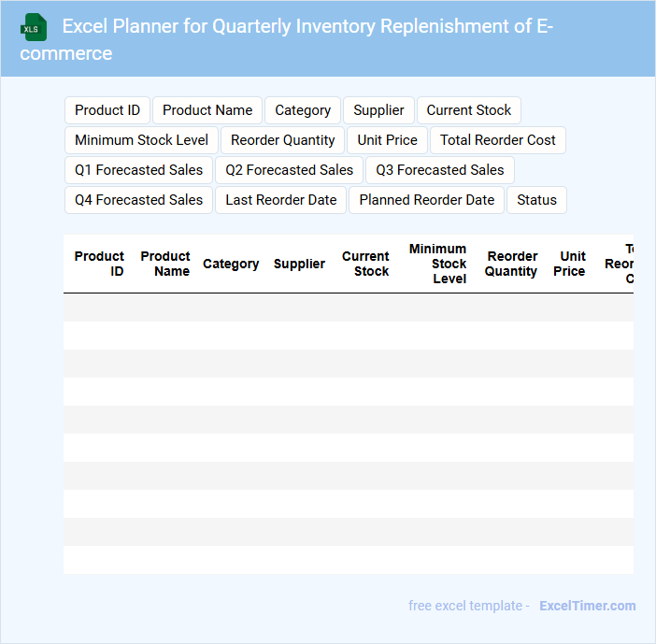
Task: Open the ExcelTimer.com link
Action: (588, 606)
